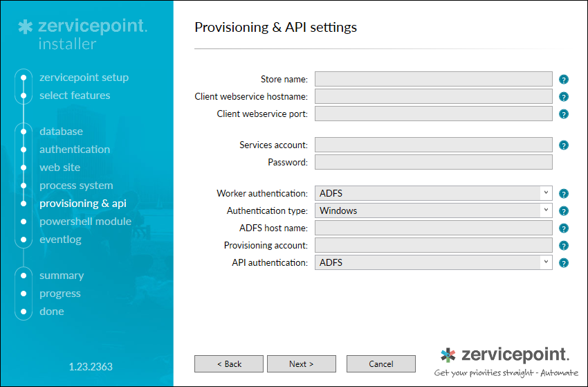Screen dimensions: 588x387
Task: Open help for Authentication type
Action: (x=564, y=211)
